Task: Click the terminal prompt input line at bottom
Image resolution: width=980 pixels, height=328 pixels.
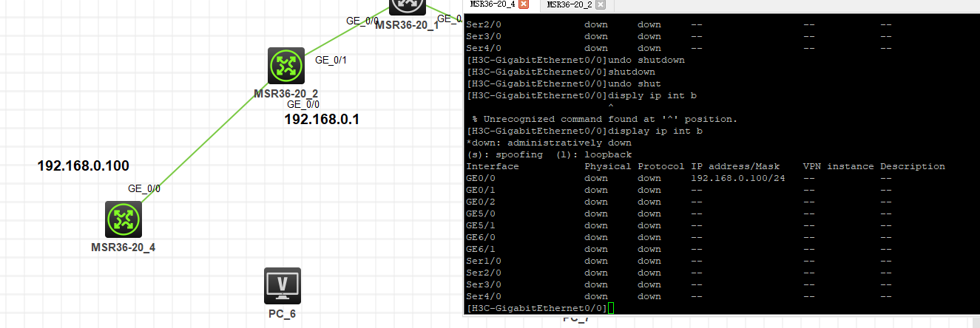Action: point(540,307)
